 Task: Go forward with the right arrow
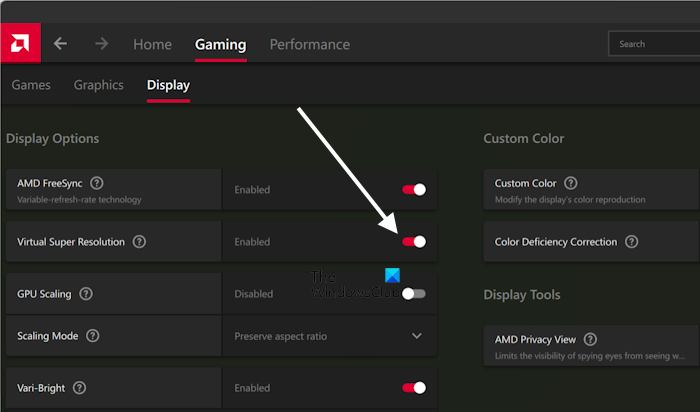point(101,44)
